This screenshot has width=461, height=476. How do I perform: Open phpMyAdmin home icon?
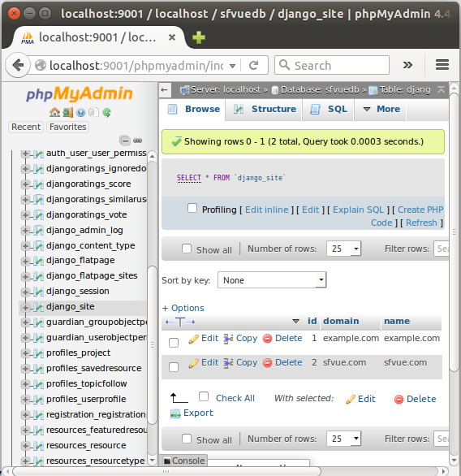click(x=54, y=113)
